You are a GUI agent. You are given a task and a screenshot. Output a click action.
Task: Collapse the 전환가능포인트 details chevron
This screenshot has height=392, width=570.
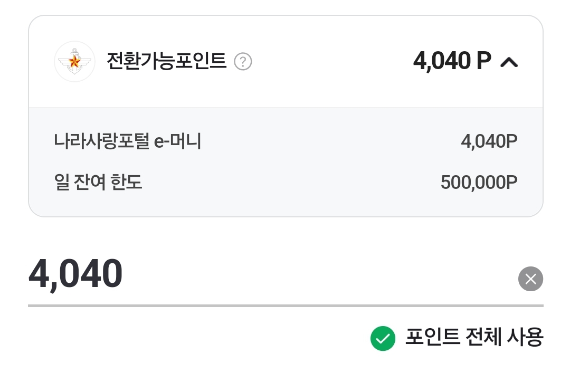click(509, 62)
